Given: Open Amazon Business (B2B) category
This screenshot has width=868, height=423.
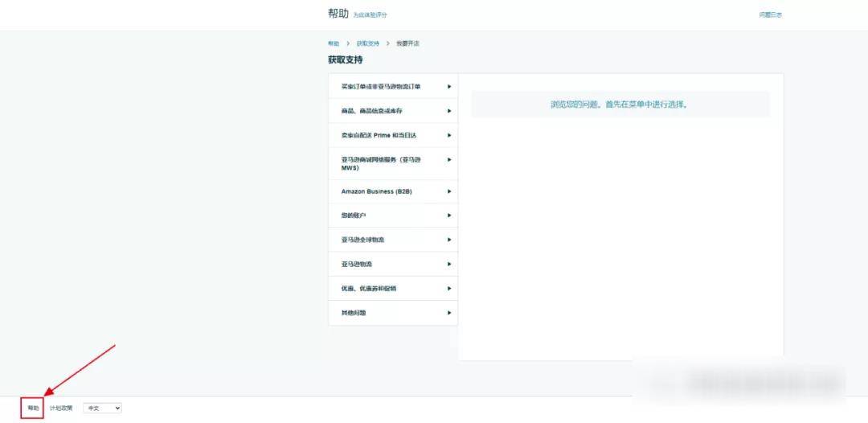Looking at the screenshot, I should [393, 191].
